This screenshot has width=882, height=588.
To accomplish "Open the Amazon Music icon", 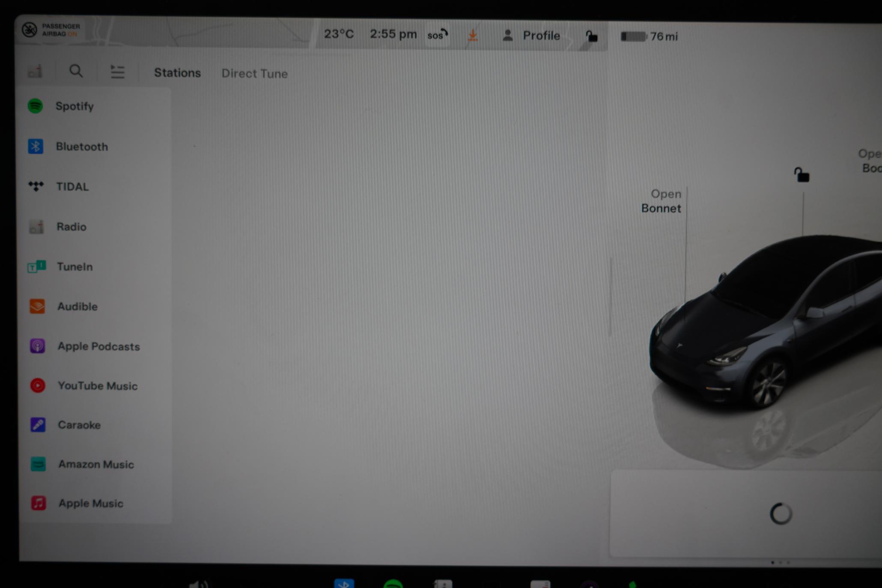I will pyautogui.click(x=38, y=464).
